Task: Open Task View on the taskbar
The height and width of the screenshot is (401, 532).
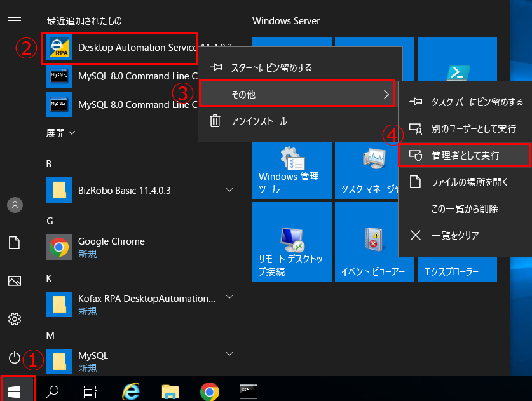Action: pos(90,392)
